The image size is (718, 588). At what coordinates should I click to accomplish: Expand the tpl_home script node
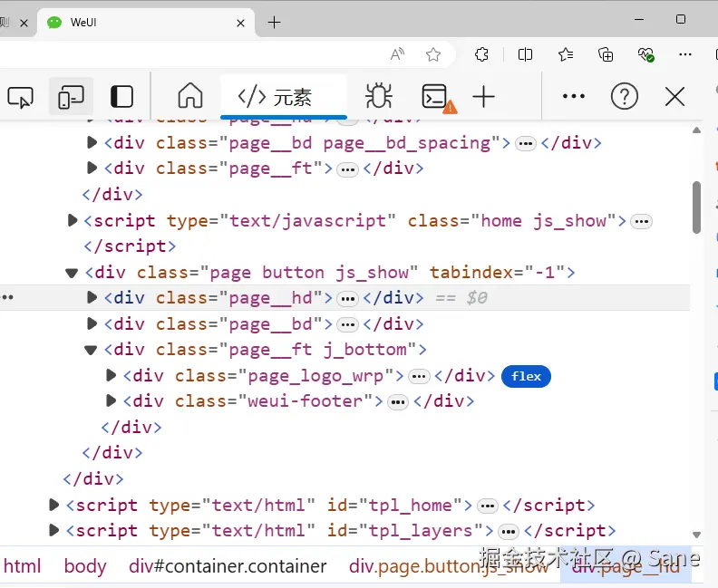[53, 505]
